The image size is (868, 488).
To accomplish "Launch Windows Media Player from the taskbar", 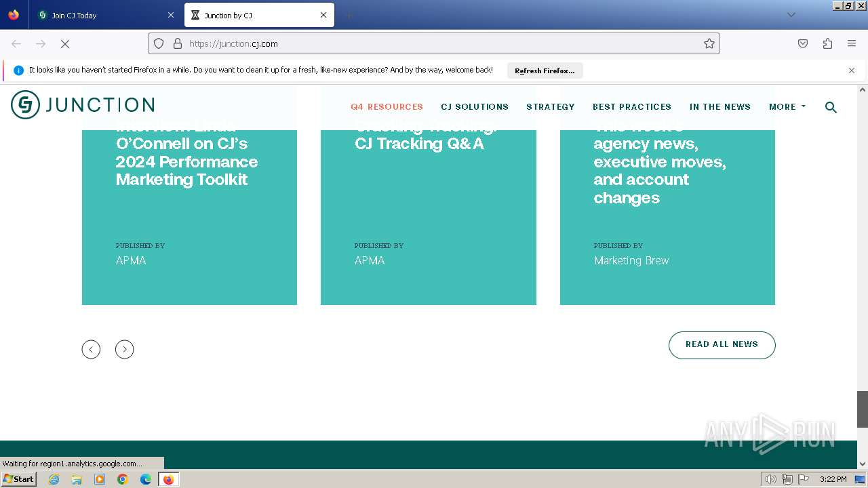I will [x=100, y=479].
